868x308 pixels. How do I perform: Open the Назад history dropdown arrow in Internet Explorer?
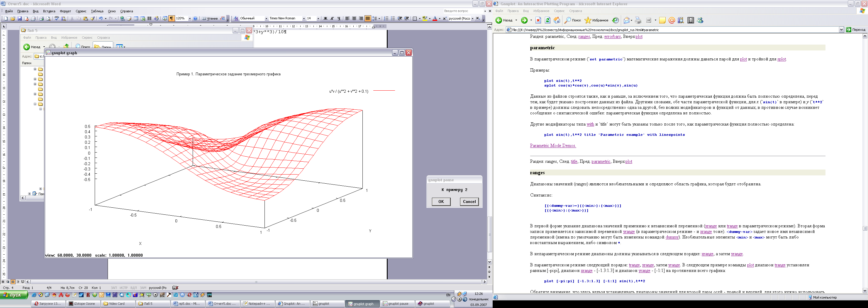click(x=516, y=20)
